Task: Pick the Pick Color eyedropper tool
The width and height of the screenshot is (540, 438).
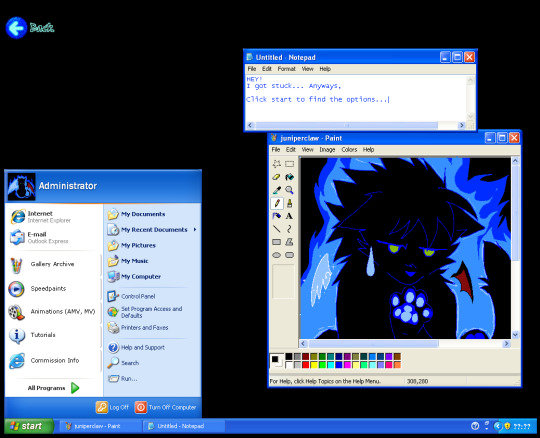Action: 277,190
